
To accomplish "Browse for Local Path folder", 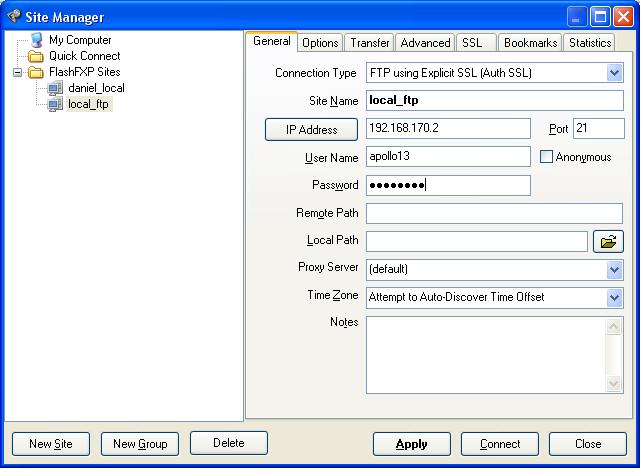I will [608, 241].
